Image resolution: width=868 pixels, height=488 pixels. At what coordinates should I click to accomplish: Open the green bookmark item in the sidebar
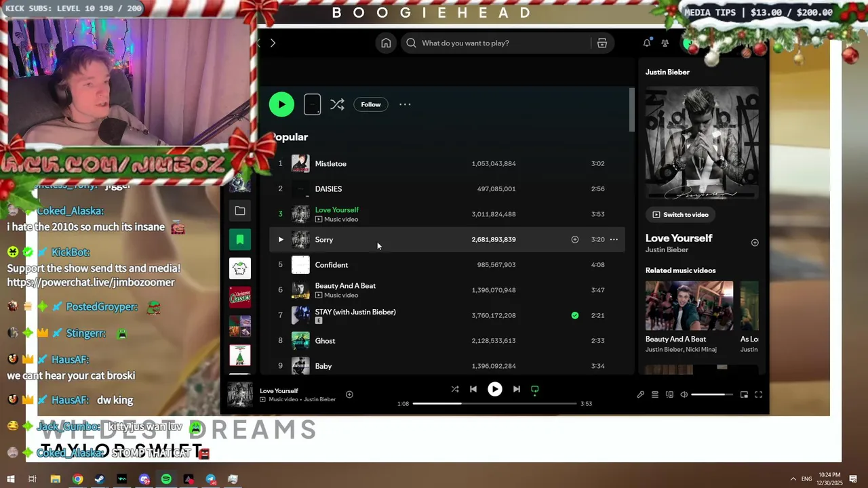[240, 239]
